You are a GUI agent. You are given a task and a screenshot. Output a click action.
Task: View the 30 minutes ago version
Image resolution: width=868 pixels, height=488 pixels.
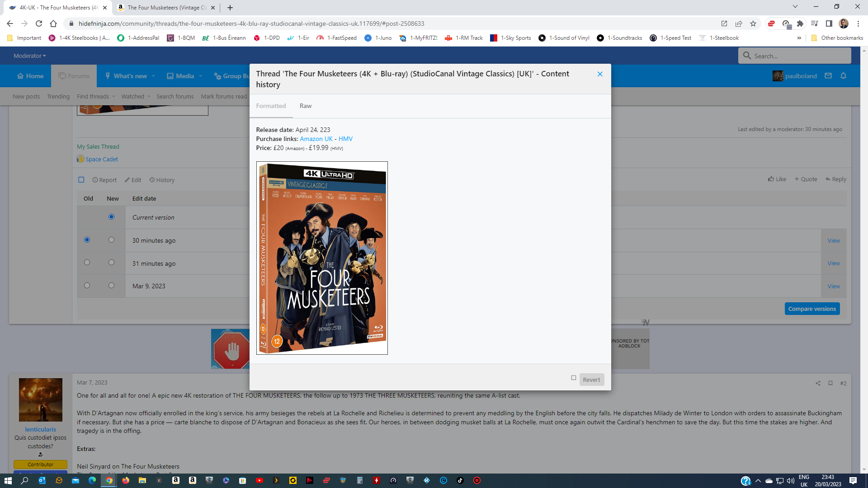tap(834, 241)
